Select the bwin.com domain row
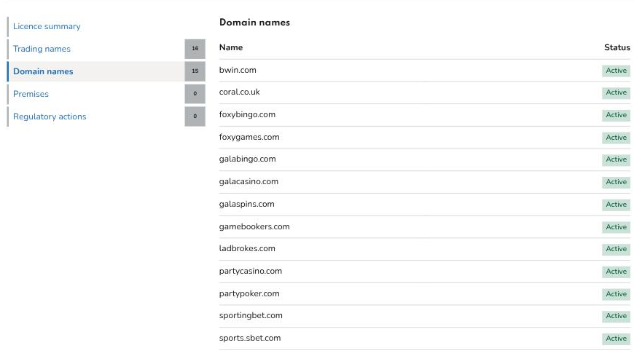The height and width of the screenshot is (364, 634). pos(425,71)
